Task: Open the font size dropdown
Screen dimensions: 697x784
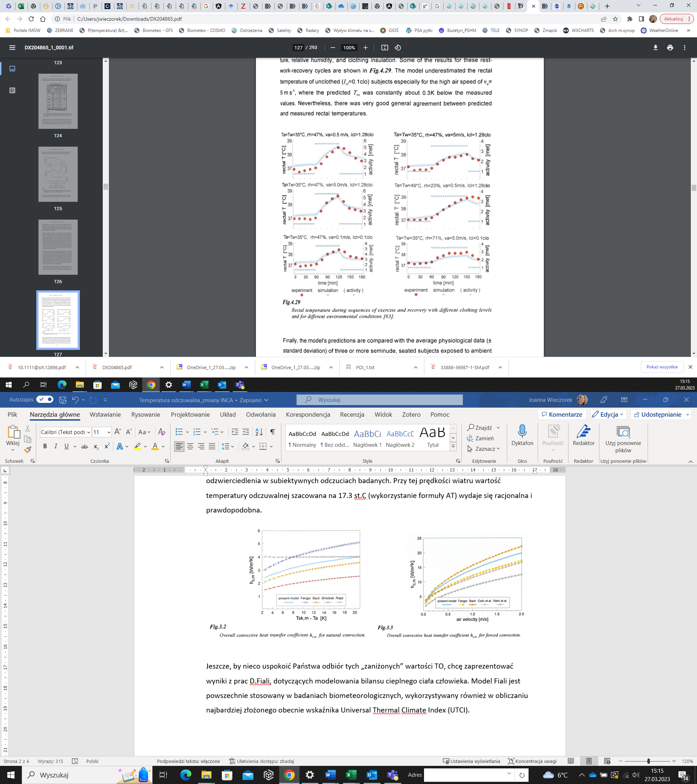Action: click(x=109, y=432)
